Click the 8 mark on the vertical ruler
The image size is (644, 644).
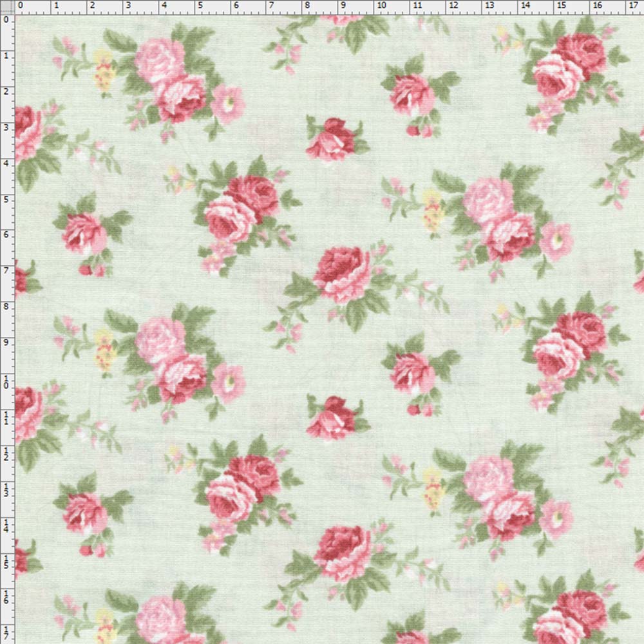pyautogui.click(x=6, y=307)
